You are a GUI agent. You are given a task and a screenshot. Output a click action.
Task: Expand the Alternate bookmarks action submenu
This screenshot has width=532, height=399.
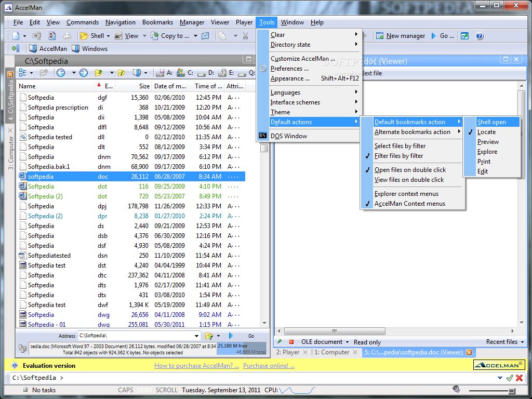pos(412,132)
